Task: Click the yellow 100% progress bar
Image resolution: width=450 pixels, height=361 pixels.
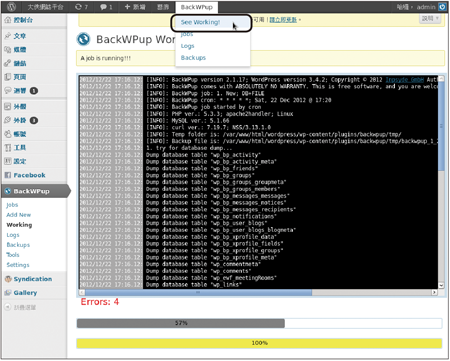Action: [259, 343]
